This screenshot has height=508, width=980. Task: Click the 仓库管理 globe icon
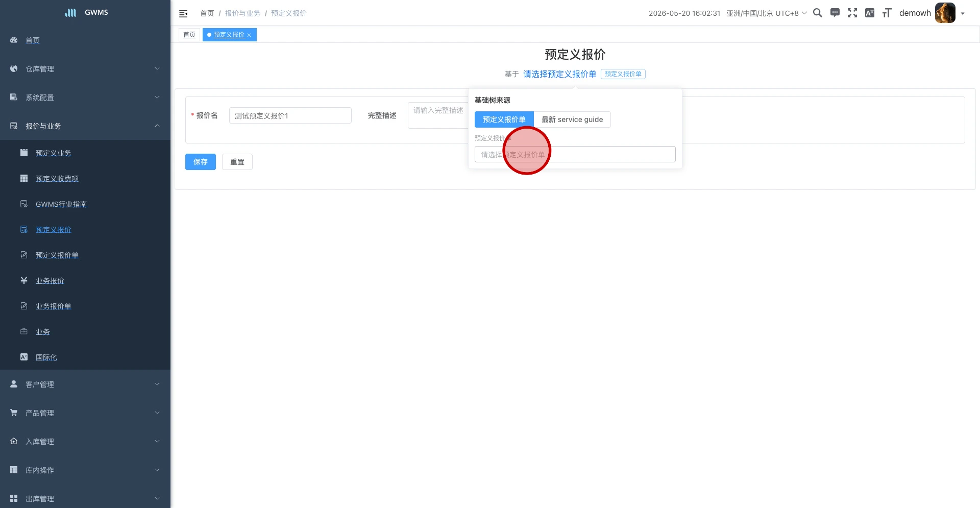click(14, 68)
